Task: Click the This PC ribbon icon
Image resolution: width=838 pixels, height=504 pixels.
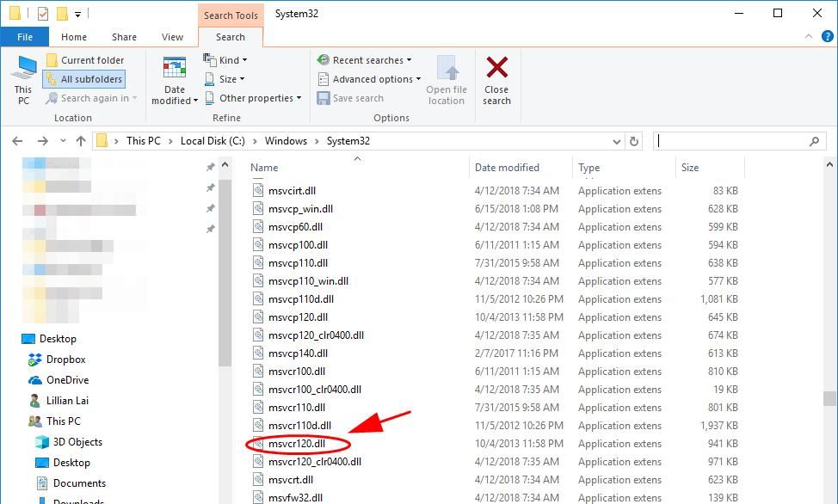Action: [23, 69]
